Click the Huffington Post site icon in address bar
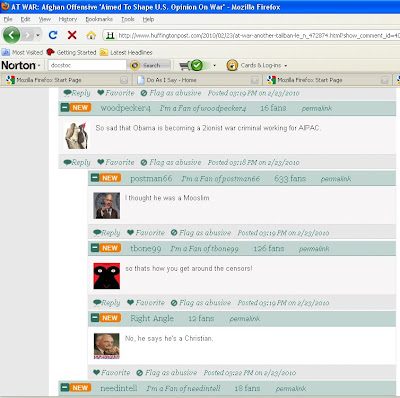 pos(110,35)
